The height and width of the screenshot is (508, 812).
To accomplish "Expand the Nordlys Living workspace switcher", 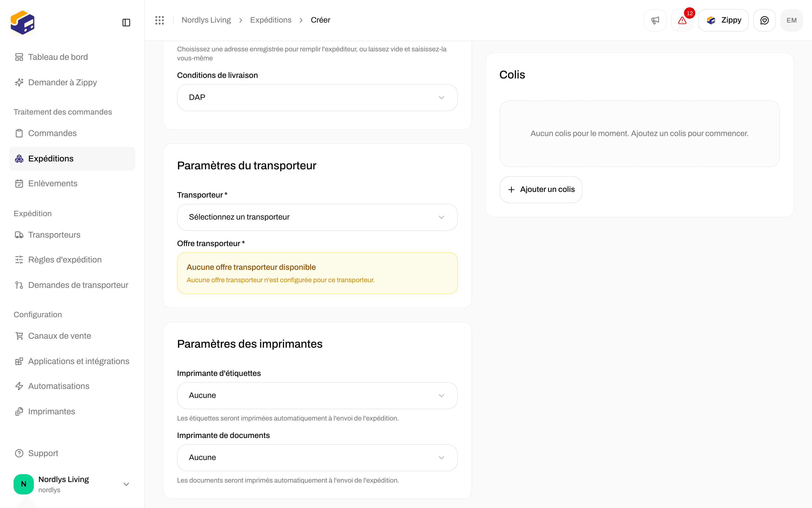I will [x=72, y=484].
